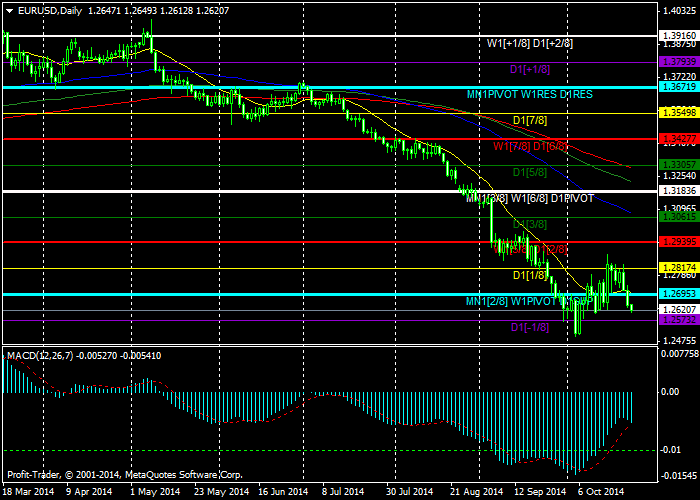Click the Profit-Trader MetaQuotes copyright text

125,475
